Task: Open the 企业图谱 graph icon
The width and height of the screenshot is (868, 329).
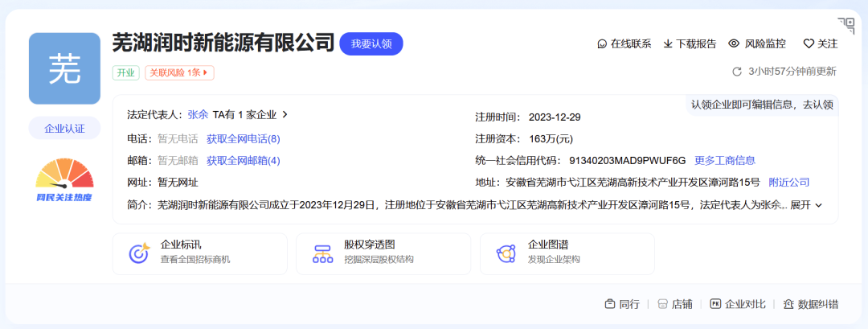Action: (x=506, y=253)
